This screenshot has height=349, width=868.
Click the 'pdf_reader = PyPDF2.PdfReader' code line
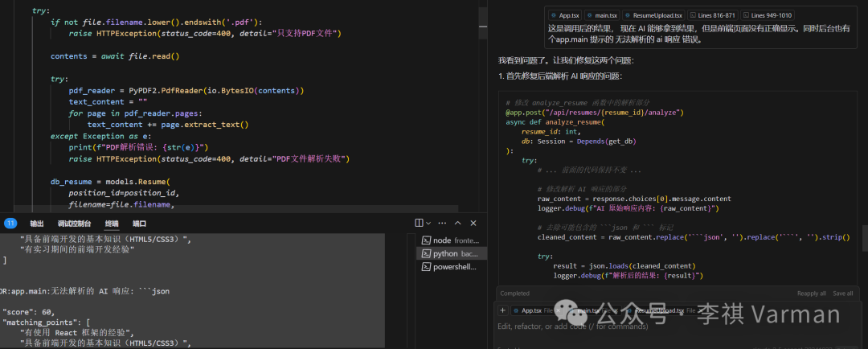[186, 90]
